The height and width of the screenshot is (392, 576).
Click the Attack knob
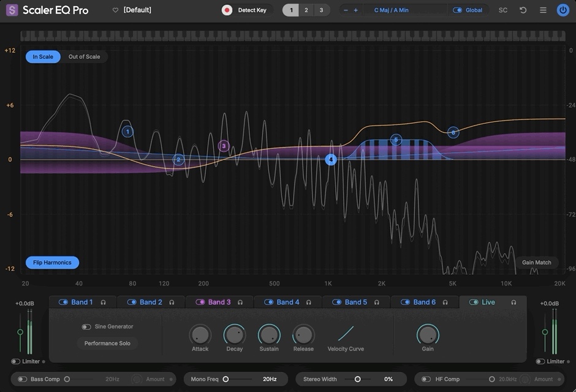click(x=200, y=335)
